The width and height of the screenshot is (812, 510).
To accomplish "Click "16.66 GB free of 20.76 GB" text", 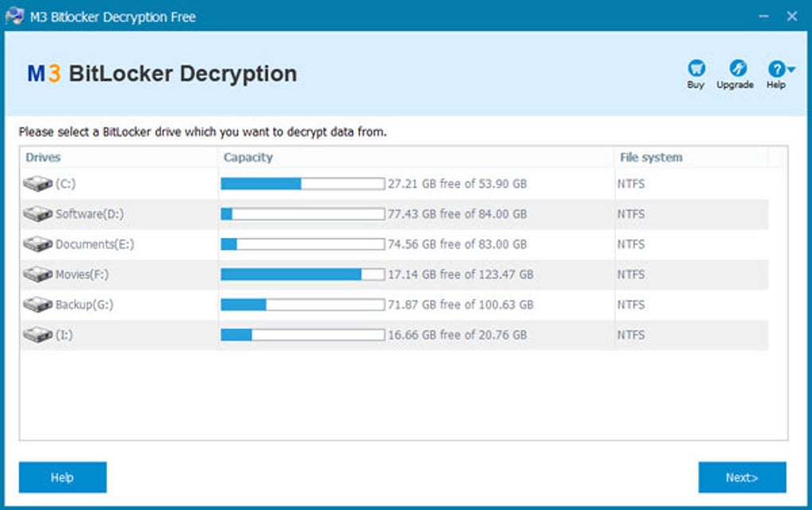I will 457,335.
